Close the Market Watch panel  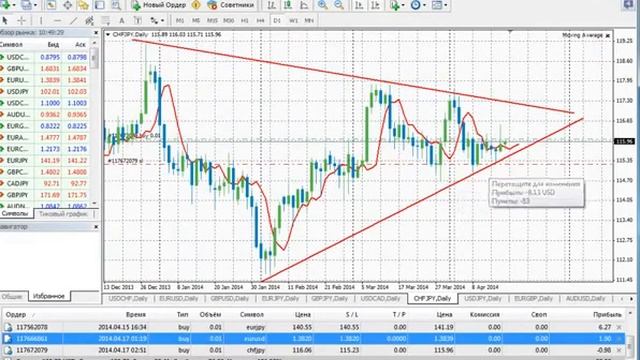(96, 33)
